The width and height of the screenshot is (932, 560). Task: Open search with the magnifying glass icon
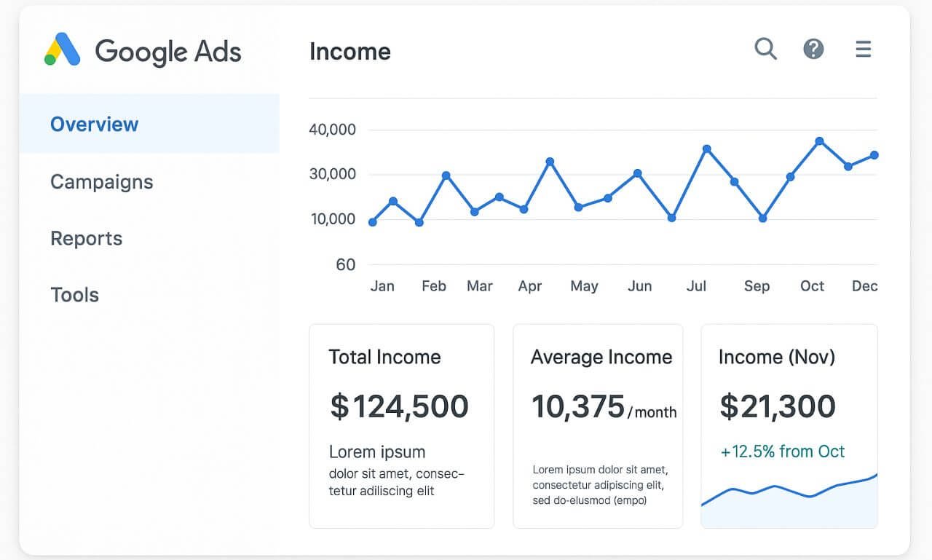tap(765, 49)
